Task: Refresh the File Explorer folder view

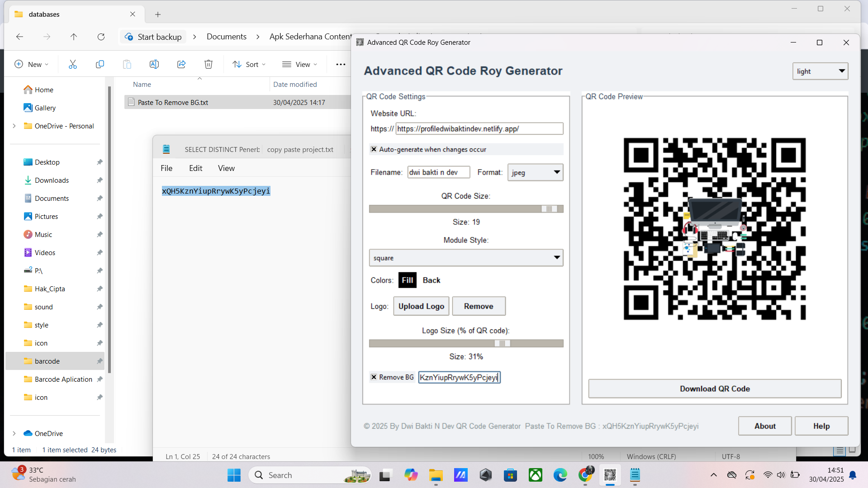Action: [101, 37]
